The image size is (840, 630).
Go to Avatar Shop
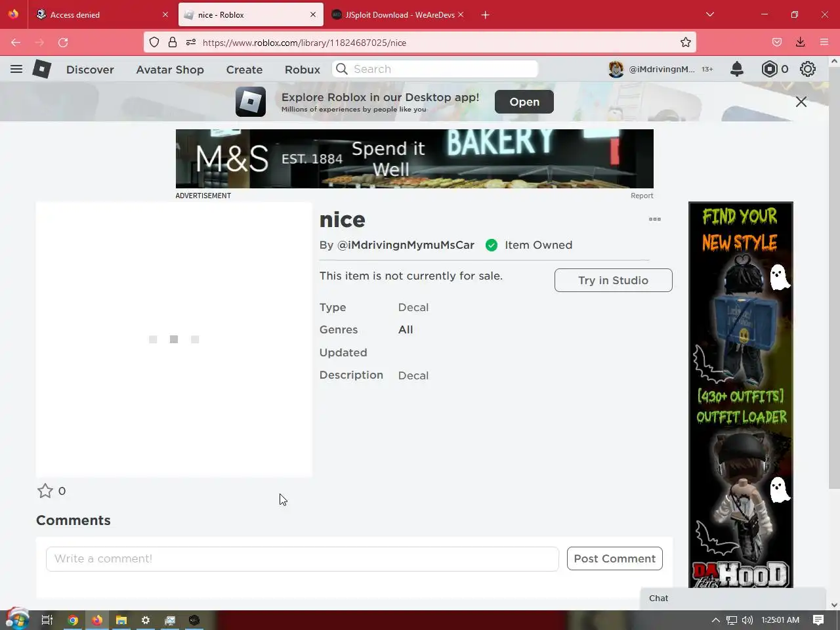tap(170, 70)
